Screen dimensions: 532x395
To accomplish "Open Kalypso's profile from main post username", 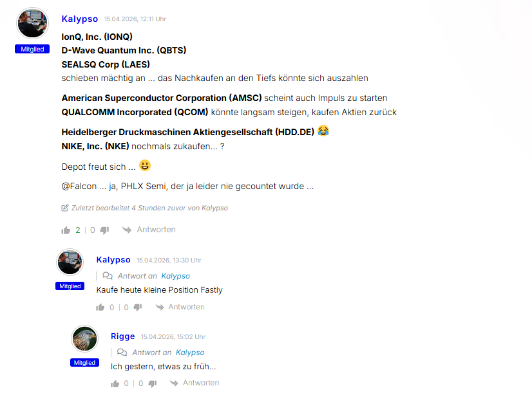I will tap(80, 19).
